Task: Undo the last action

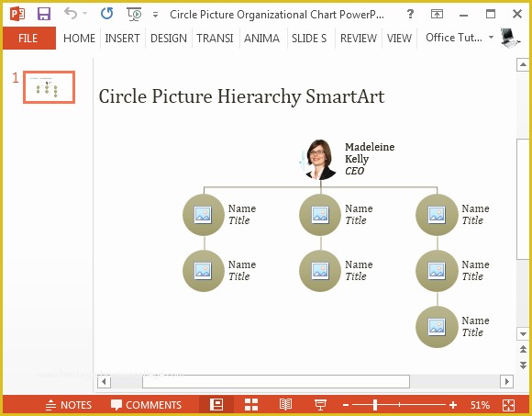Action: [x=71, y=14]
